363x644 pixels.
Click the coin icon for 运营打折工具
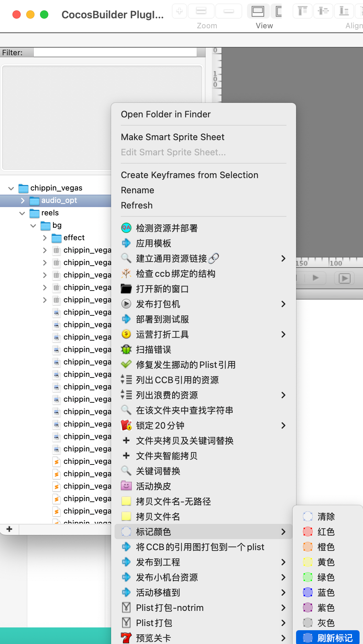[x=126, y=334]
